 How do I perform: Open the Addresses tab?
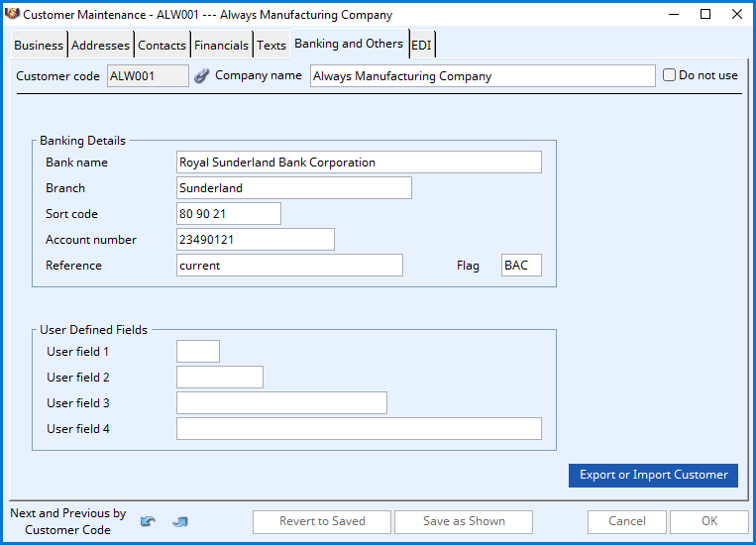point(100,46)
